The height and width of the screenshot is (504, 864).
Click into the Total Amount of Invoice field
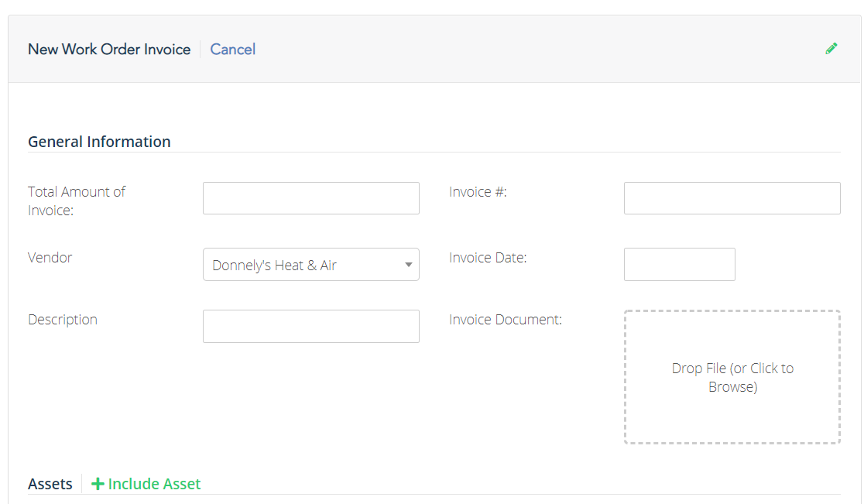pyautogui.click(x=310, y=198)
